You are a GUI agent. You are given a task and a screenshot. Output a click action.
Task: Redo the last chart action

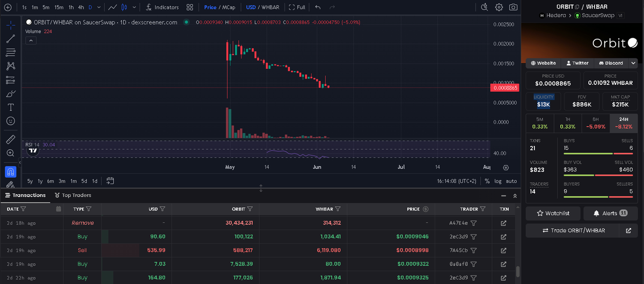tap(332, 8)
